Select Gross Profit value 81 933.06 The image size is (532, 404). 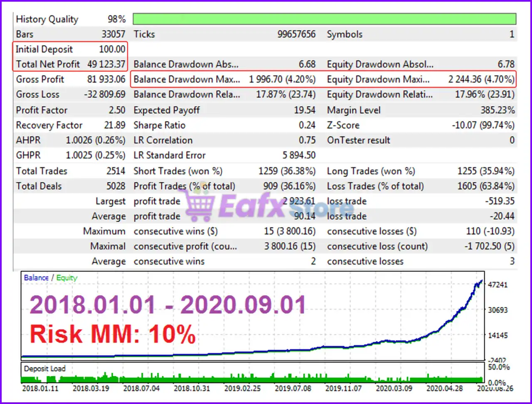pyautogui.click(x=106, y=79)
